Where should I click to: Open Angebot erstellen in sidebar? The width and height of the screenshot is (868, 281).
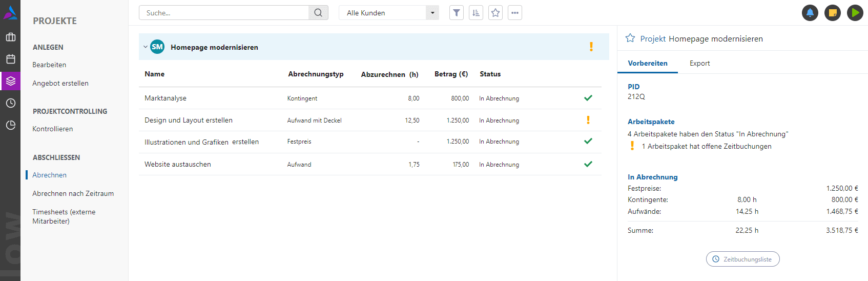click(60, 83)
